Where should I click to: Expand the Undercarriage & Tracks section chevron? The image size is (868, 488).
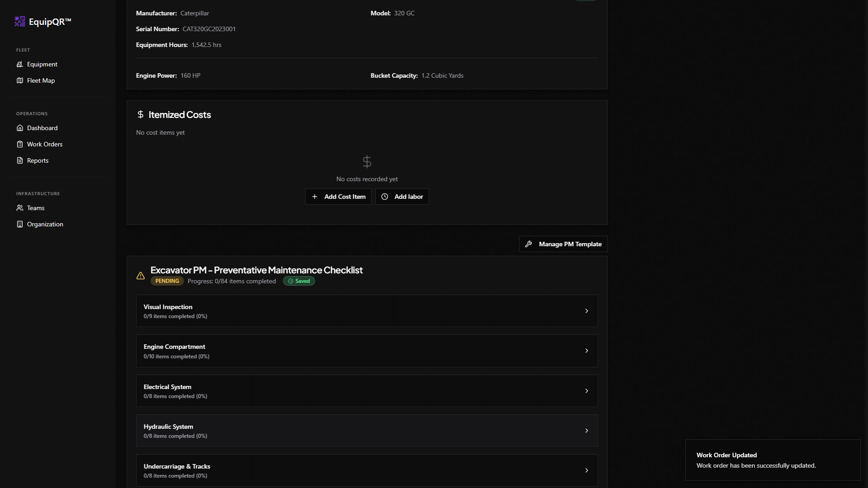tap(587, 470)
